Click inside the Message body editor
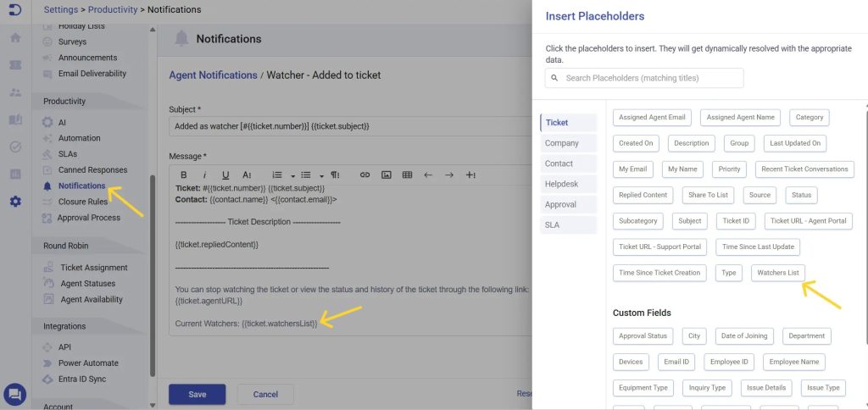This screenshot has width=868, height=410. click(350, 260)
